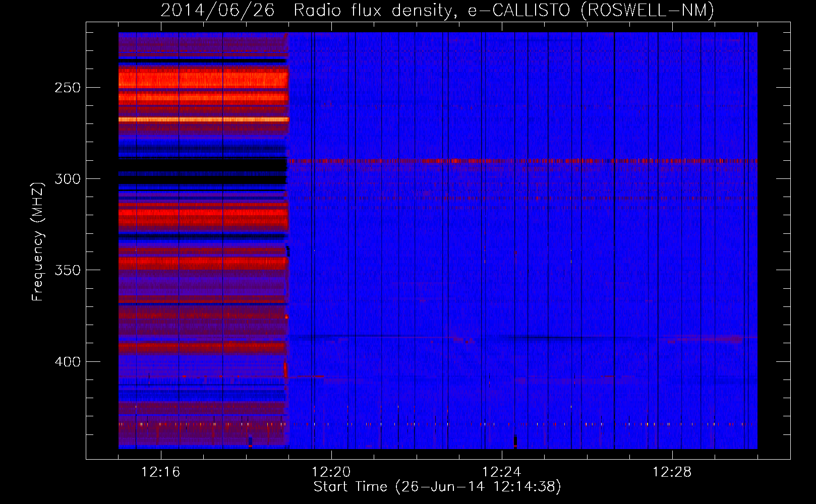Click the 'Start Time (26-Jun-14 12:14:38)' label

pyautogui.click(x=437, y=487)
